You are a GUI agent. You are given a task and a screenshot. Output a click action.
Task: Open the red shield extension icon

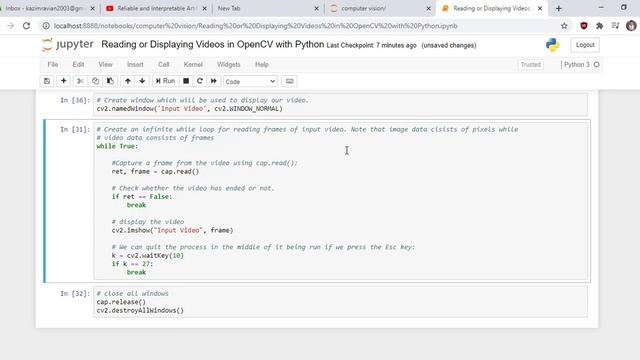pyautogui.click(x=584, y=26)
